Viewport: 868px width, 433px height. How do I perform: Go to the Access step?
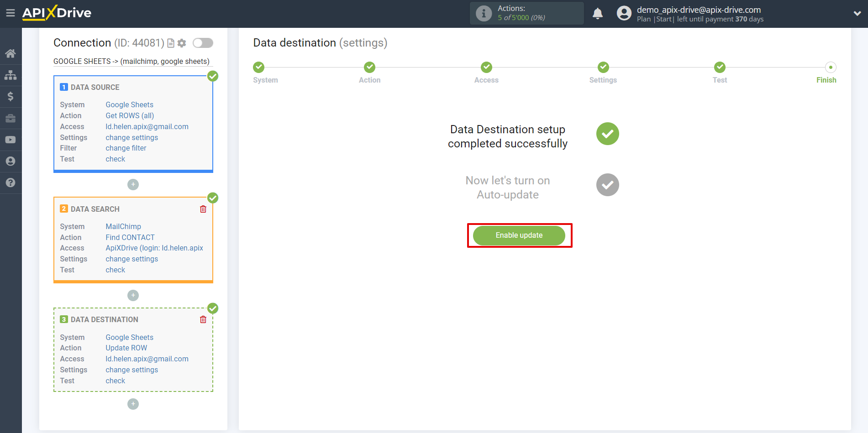click(486, 68)
